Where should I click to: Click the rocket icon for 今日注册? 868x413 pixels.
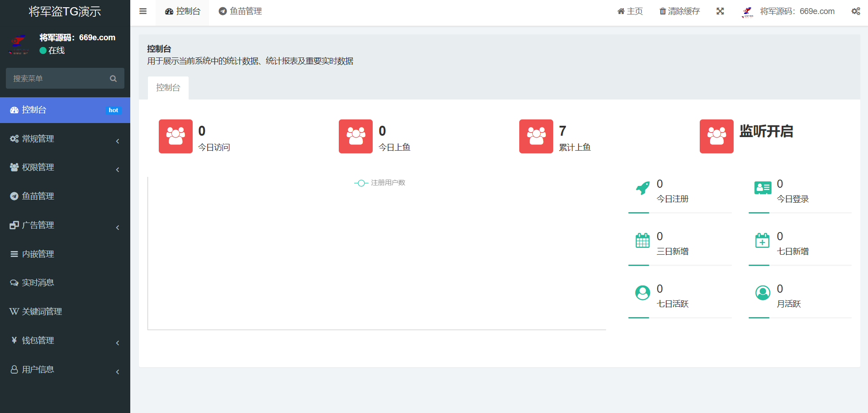point(642,188)
